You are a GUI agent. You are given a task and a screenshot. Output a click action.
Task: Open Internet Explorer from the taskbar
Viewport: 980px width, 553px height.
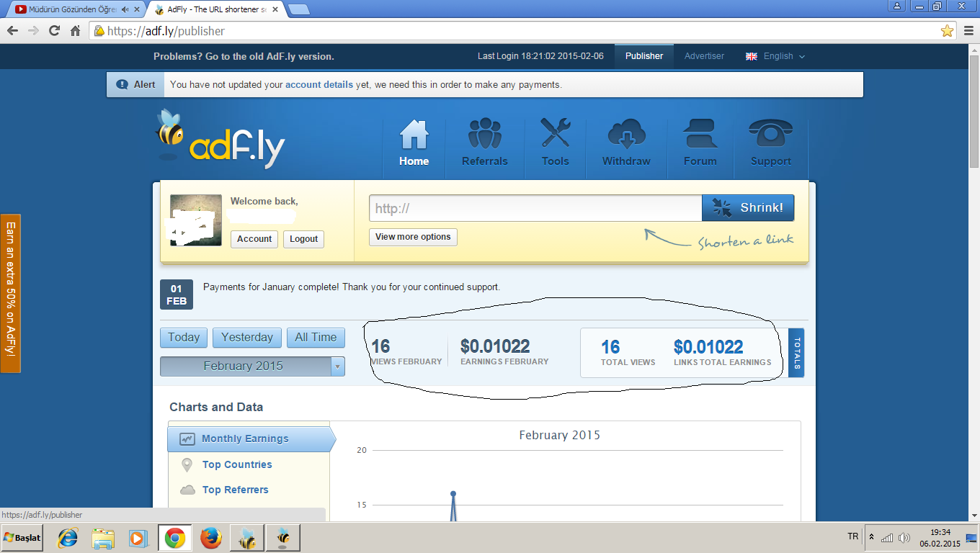(68, 538)
